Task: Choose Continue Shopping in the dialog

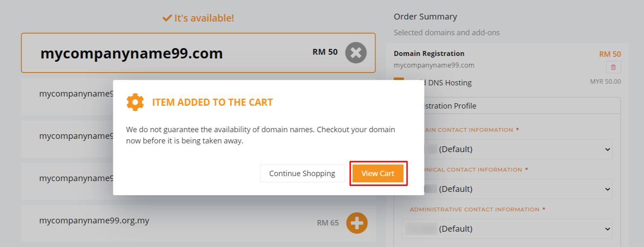Action: click(302, 173)
